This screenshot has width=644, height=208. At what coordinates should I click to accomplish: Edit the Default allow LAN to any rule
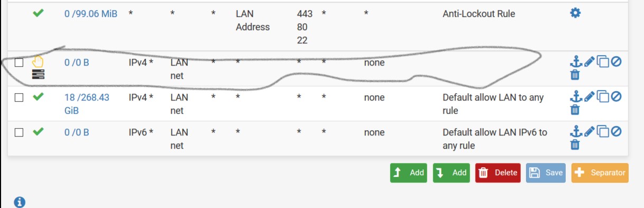coord(590,97)
